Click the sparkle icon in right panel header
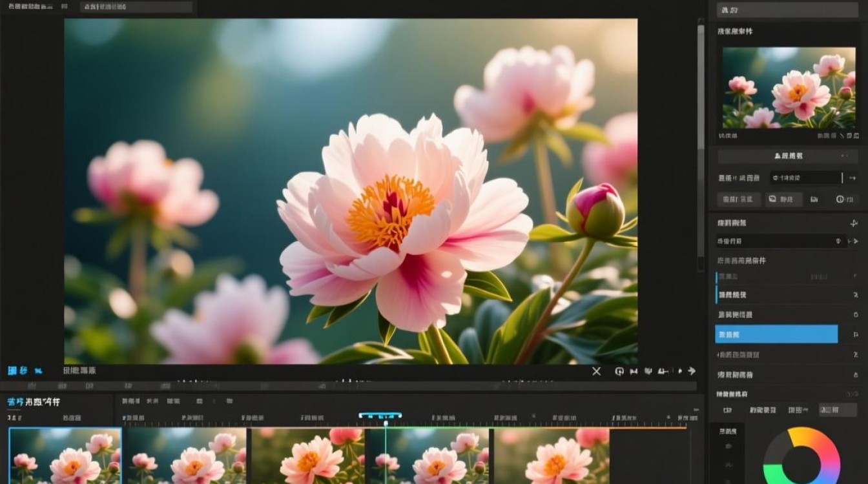868x484 pixels. pos(854,223)
